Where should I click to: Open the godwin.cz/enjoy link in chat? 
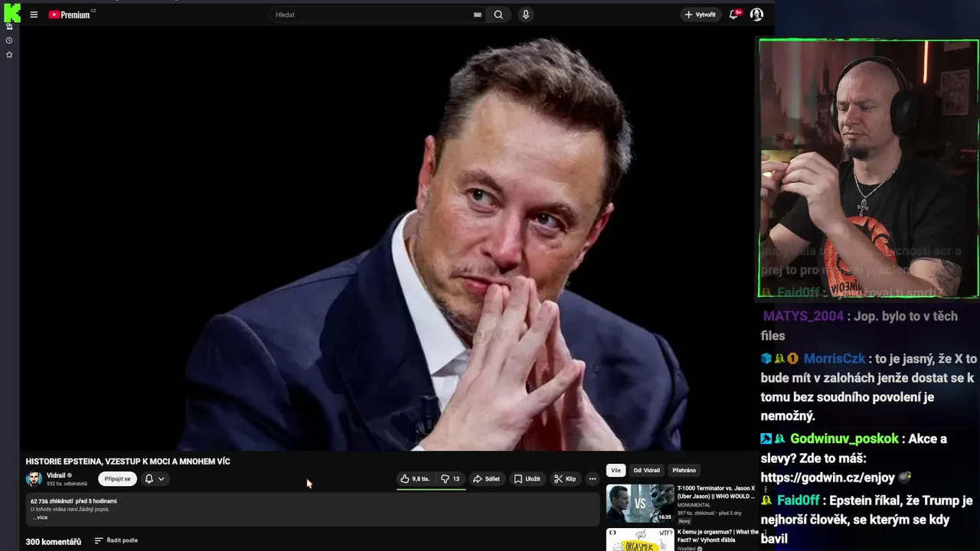coord(828,478)
